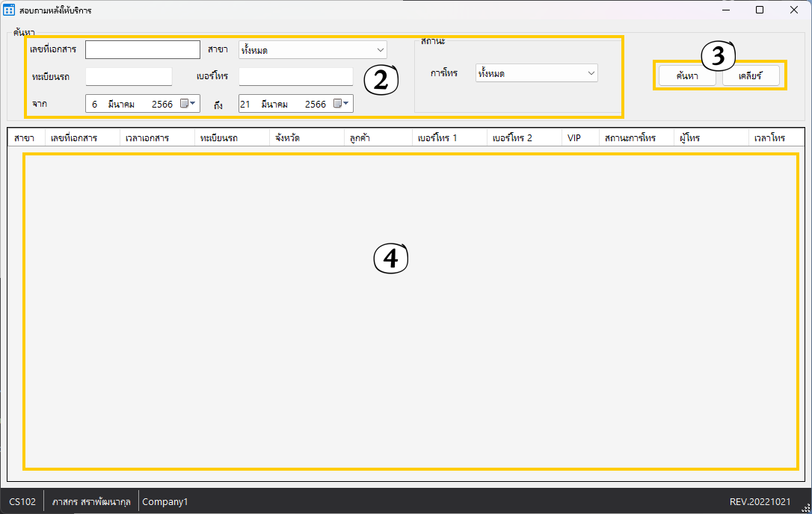
Task: Select the day value in 'จาก' date field
Action: (95, 105)
